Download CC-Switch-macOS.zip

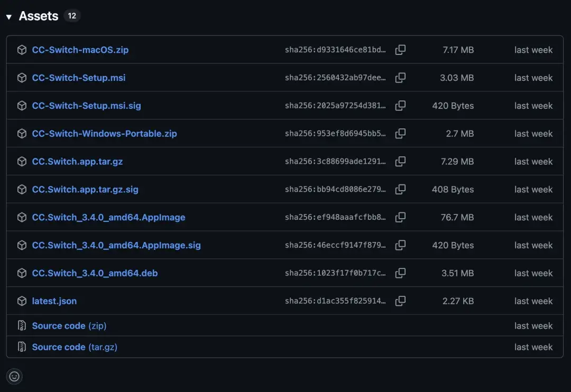point(80,50)
